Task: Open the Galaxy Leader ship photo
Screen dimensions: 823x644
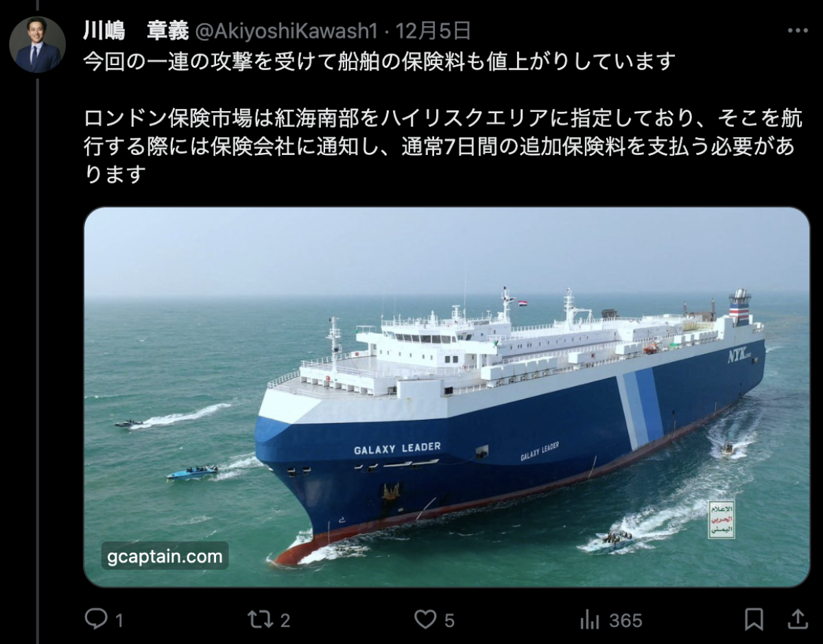Action: (446, 397)
